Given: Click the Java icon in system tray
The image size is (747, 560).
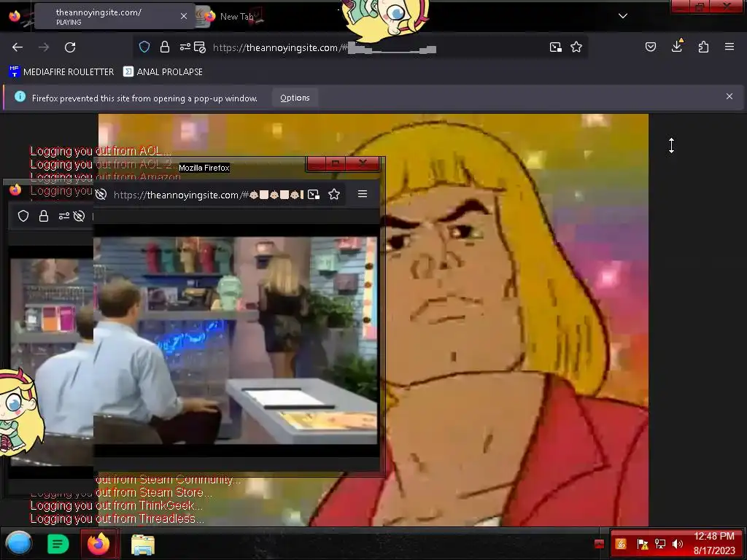Looking at the screenshot, I should (x=621, y=544).
